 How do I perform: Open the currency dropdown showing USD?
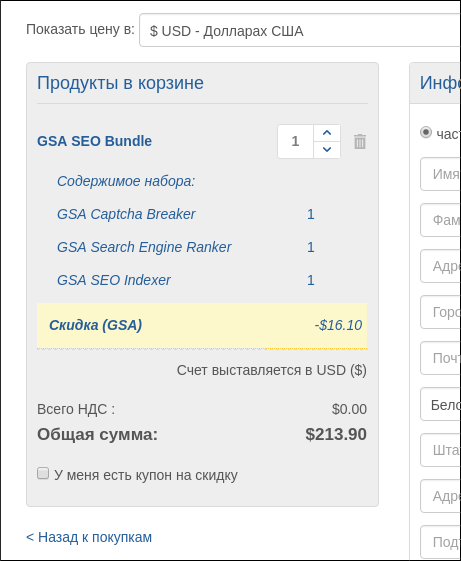tap(300, 30)
